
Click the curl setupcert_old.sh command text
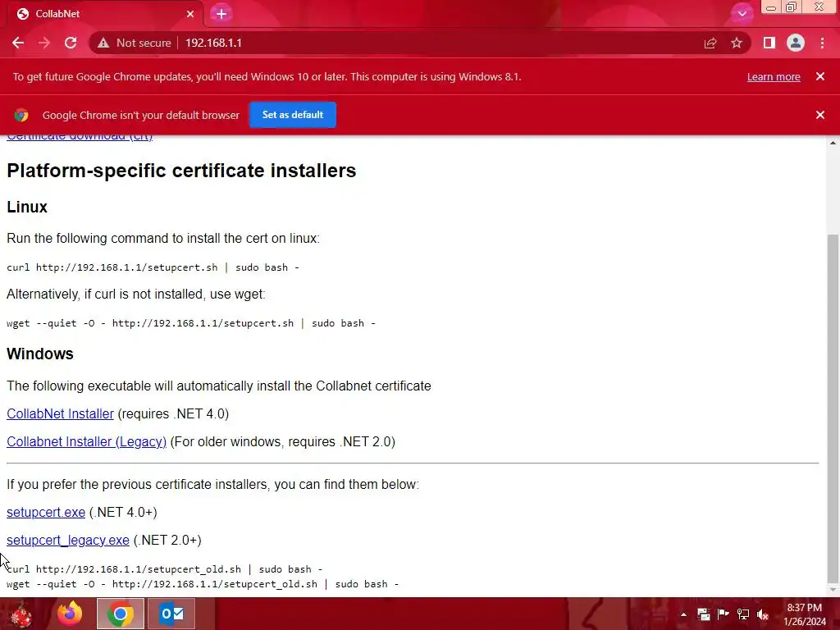(164, 569)
